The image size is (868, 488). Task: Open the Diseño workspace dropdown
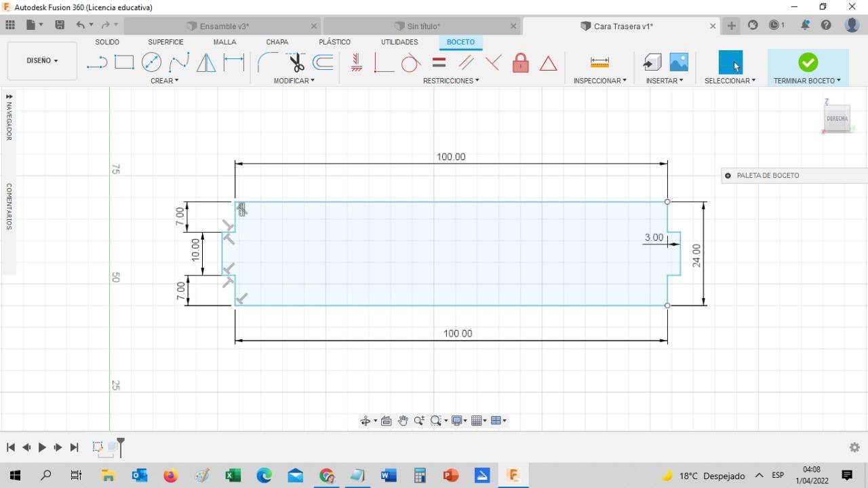click(42, 61)
